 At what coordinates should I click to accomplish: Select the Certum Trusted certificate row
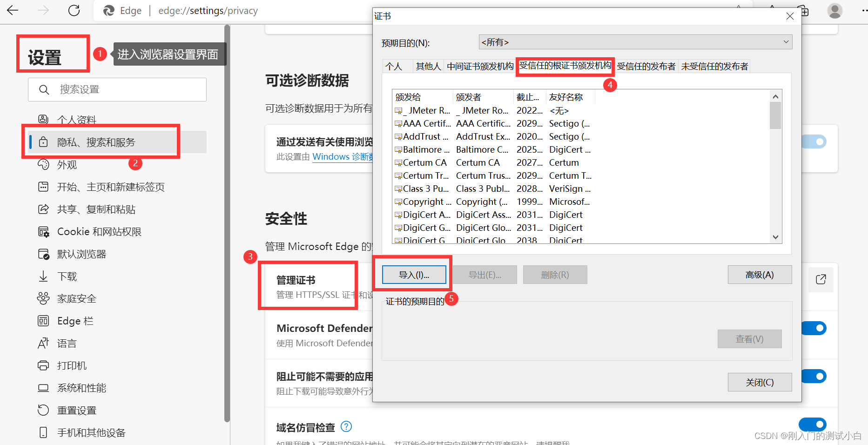(x=493, y=175)
